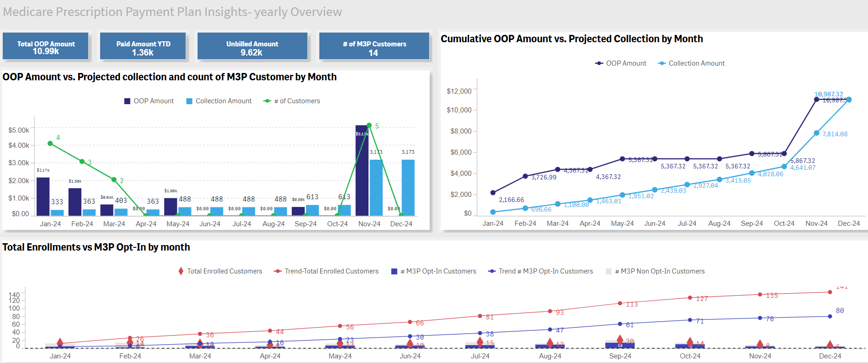The image size is (868, 363).
Task: Toggle Trend # M3P Opt-In Customers legend
Action: [x=492, y=271]
